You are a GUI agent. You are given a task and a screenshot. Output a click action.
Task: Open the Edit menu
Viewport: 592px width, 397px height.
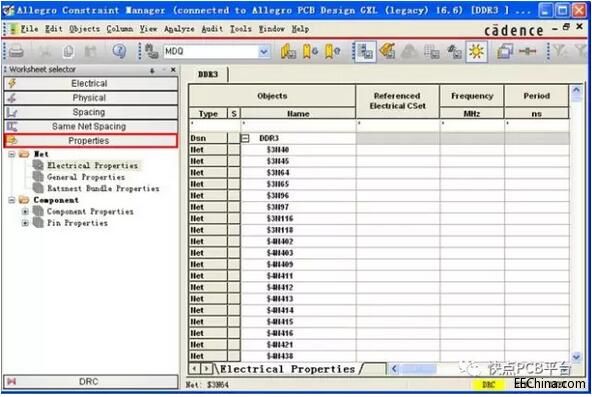pos(54,29)
